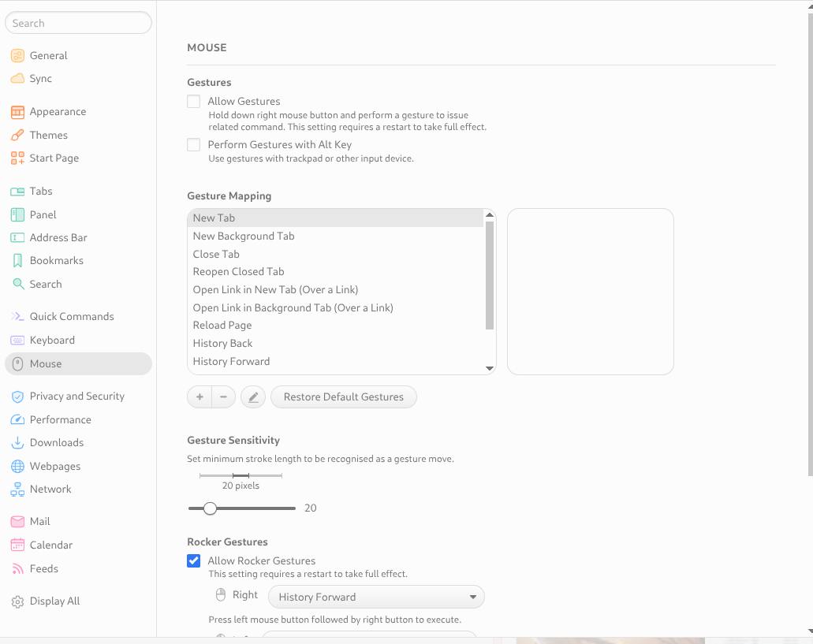Select the Downloads arrow icon
Viewport: 813px width, 644px height.
coord(17,442)
